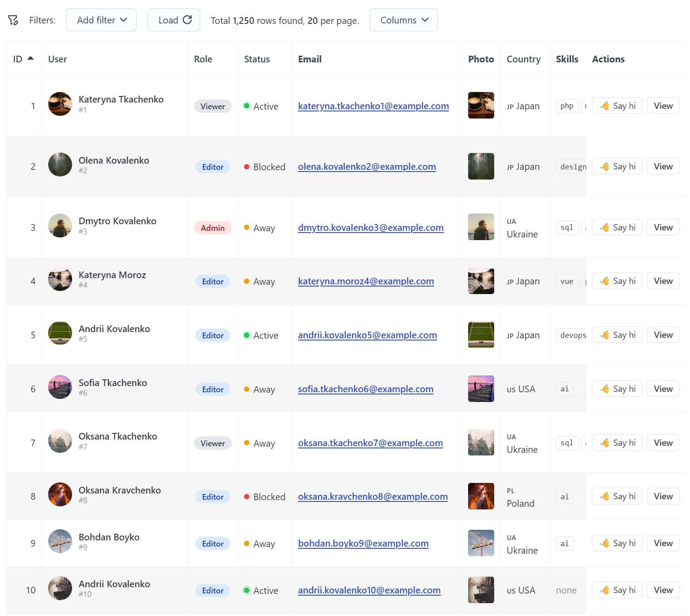Click Blocked status of Olena Kovalenko
Screen dimensions: 690x616
pos(265,167)
